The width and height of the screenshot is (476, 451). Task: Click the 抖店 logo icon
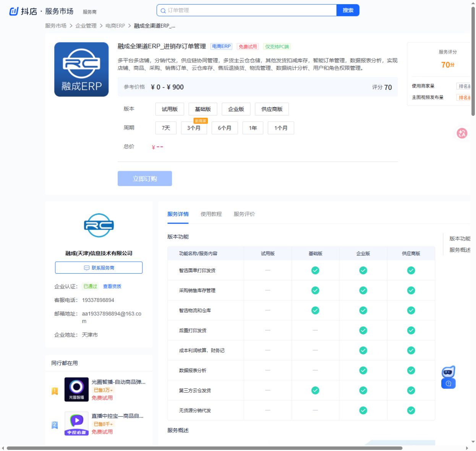pyautogui.click(x=14, y=11)
